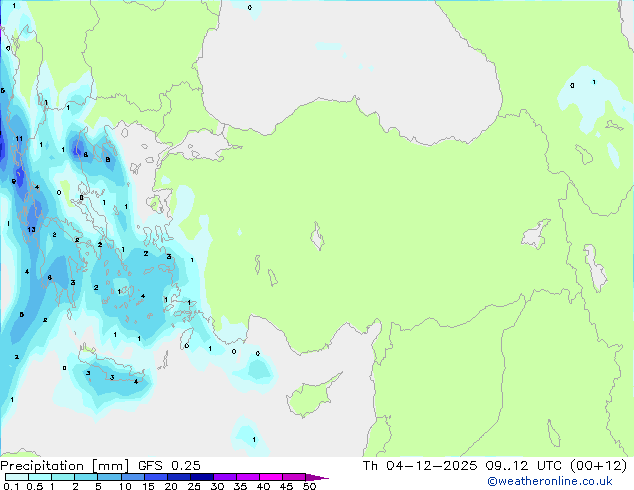The width and height of the screenshot is (634, 490).
Task: Click the 0.1–0.5 mm lightest legend swatch
Action: coord(17,477)
